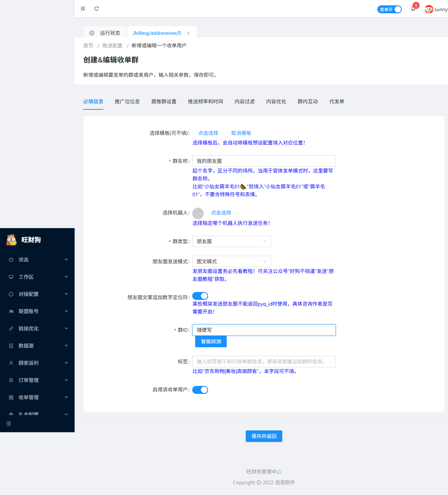Switch to the 推广位信息 tab
The height and width of the screenshot is (495, 448).
pyautogui.click(x=127, y=102)
